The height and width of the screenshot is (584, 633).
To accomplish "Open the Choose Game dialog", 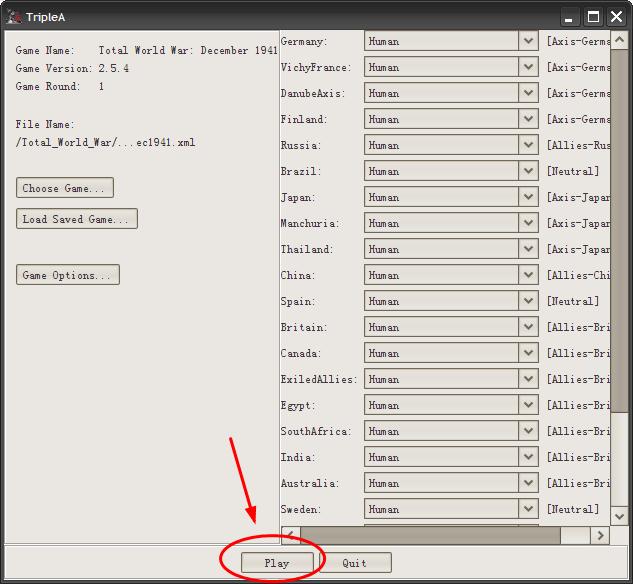I will pyautogui.click(x=65, y=188).
